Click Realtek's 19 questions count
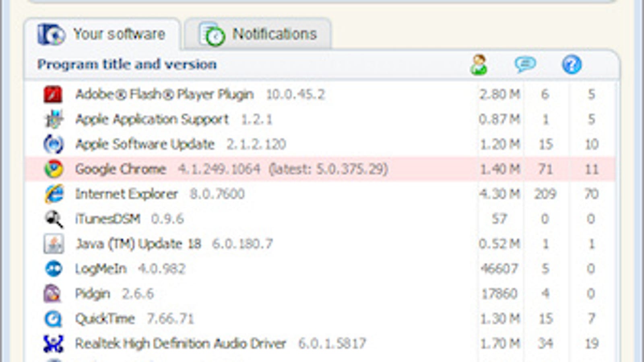The height and width of the screenshot is (362, 644). click(x=591, y=343)
